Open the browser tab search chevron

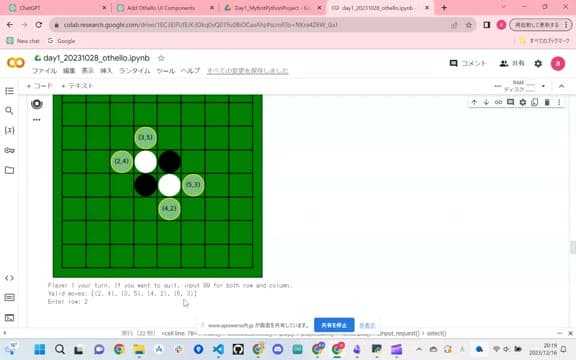click(503, 7)
